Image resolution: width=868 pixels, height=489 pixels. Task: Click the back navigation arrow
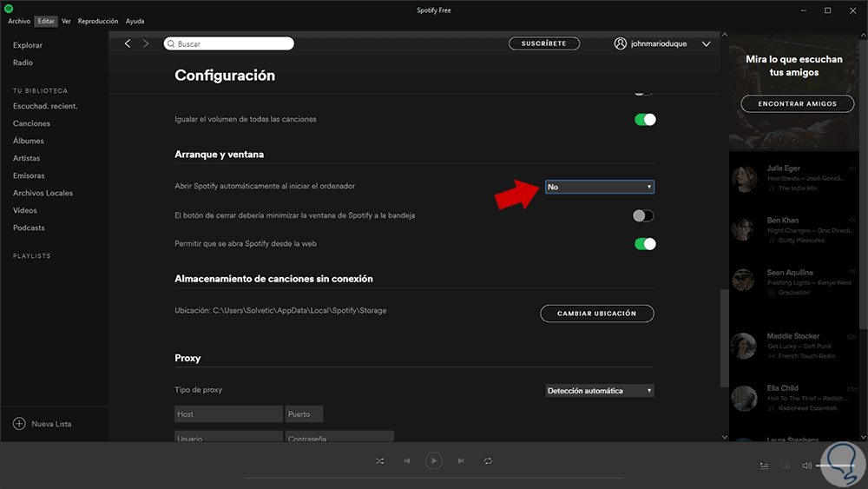128,43
